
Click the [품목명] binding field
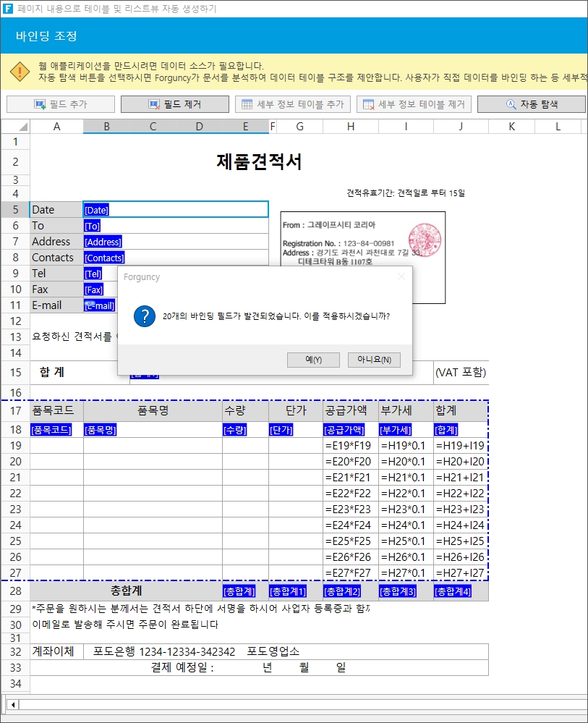101,430
